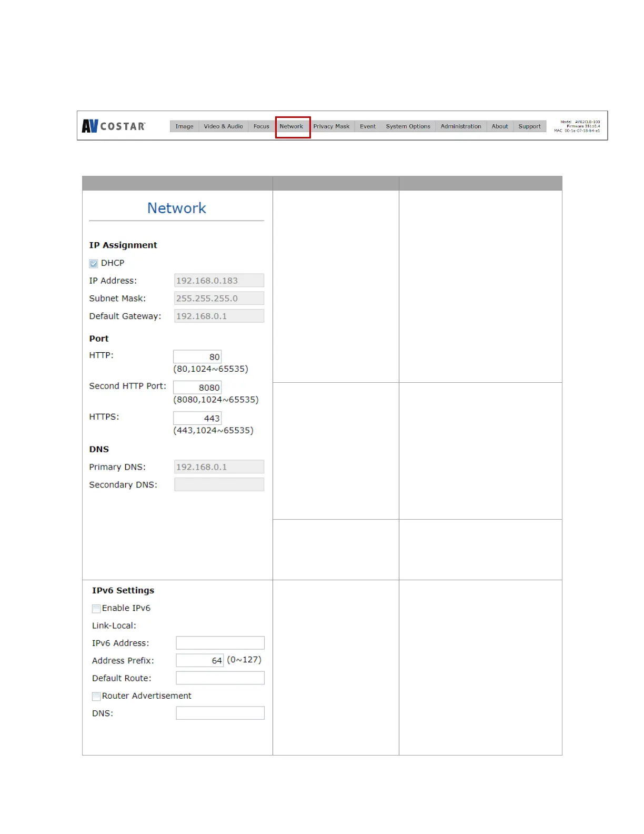
Task: Click the AV Costar logo
Action: (x=114, y=126)
